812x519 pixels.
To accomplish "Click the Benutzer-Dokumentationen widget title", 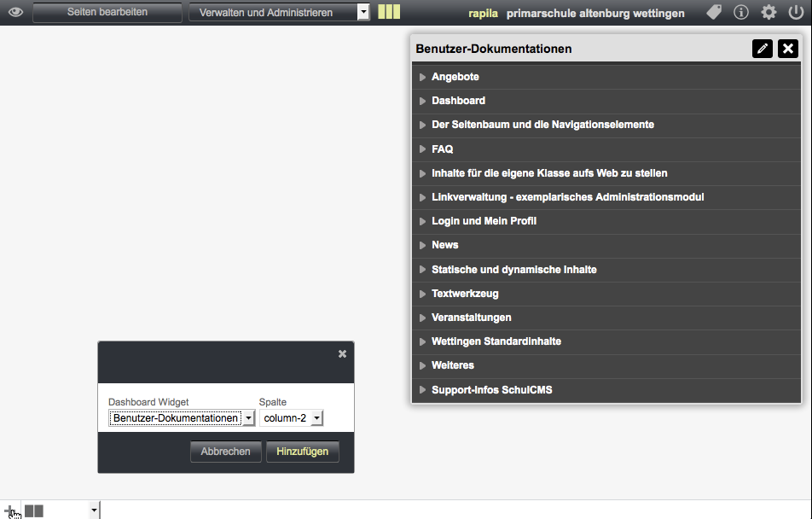I will coord(494,49).
